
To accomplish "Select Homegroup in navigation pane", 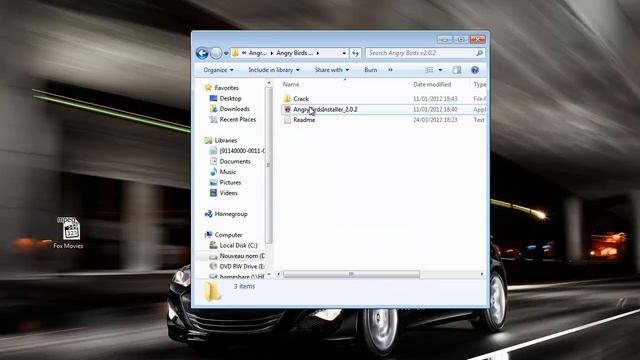I will click(x=231, y=214).
